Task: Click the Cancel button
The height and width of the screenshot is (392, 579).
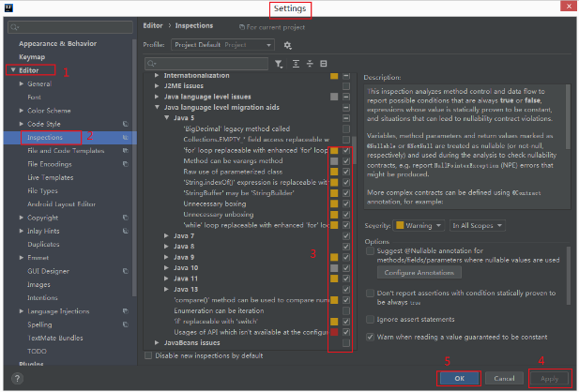Action: 504,378
